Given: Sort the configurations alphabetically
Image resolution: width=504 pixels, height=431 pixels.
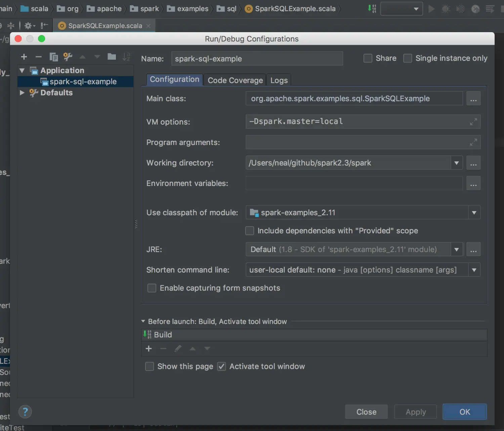Looking at the screenshot, I should coord(126,57).
